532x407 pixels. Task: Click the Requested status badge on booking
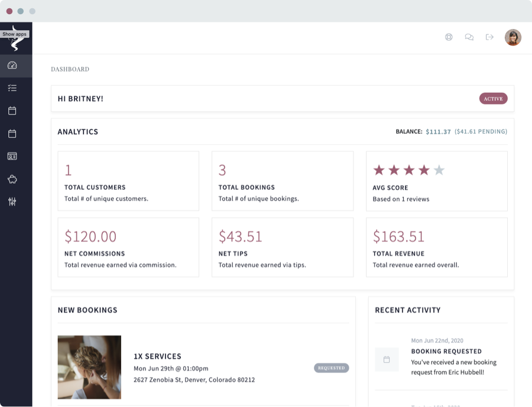(331, 368)
